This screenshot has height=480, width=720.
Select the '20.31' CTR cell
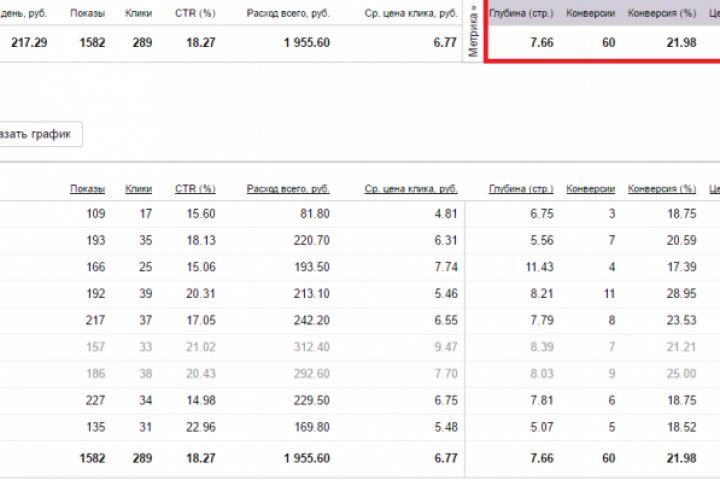[x=201, y=294]
